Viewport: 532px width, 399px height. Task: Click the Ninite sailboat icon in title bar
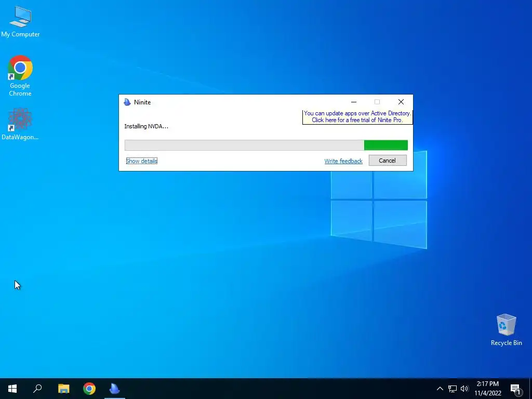(127, 102)
